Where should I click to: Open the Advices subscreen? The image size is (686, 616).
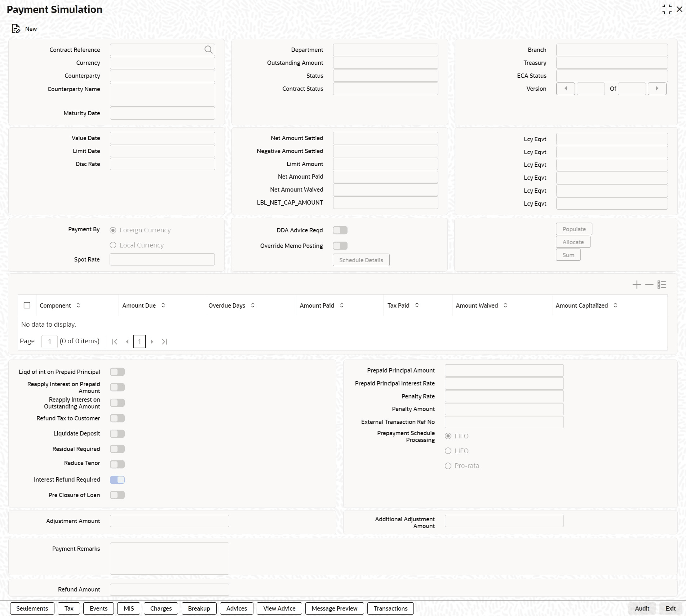[236, 608]
